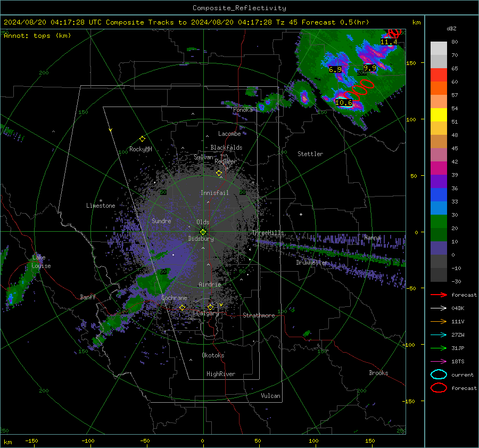
Task: Select the Innisfail label on the map
Action: click(x=214, y=193)
